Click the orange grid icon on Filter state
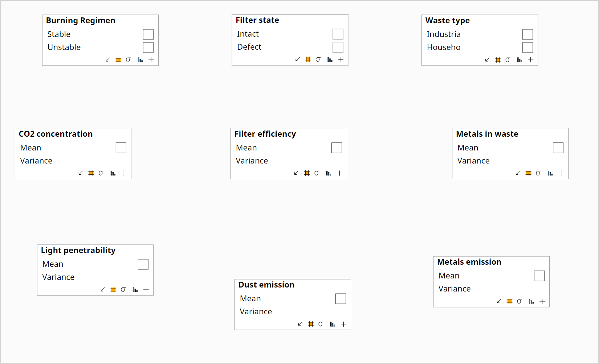599x364 pixels. point(308,59)
